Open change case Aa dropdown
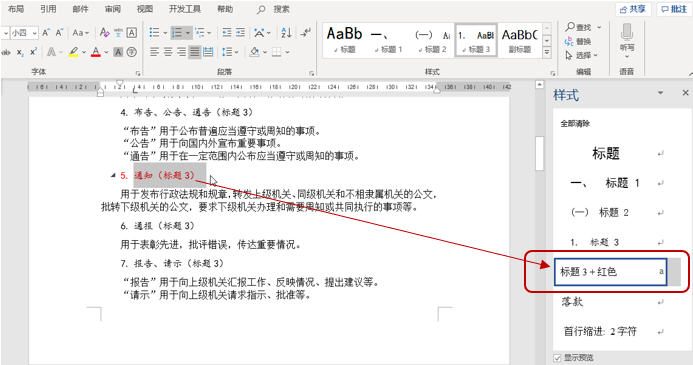 (x=80, y=33)
